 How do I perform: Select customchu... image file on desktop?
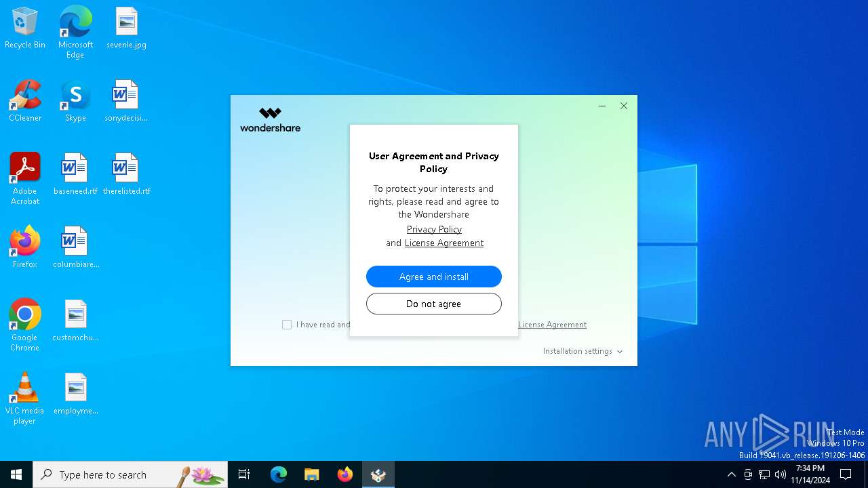(x=75, y=321)
